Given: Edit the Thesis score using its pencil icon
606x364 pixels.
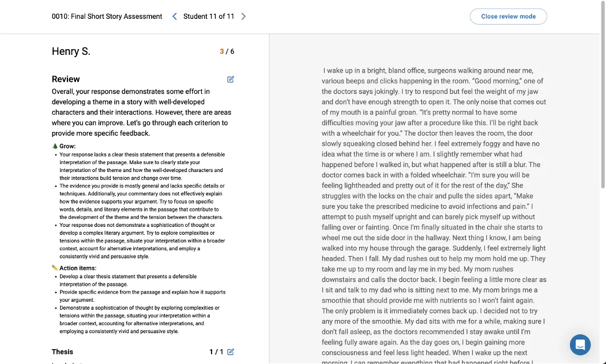Looking at the screenshot, I should click(x=230, y=352).
